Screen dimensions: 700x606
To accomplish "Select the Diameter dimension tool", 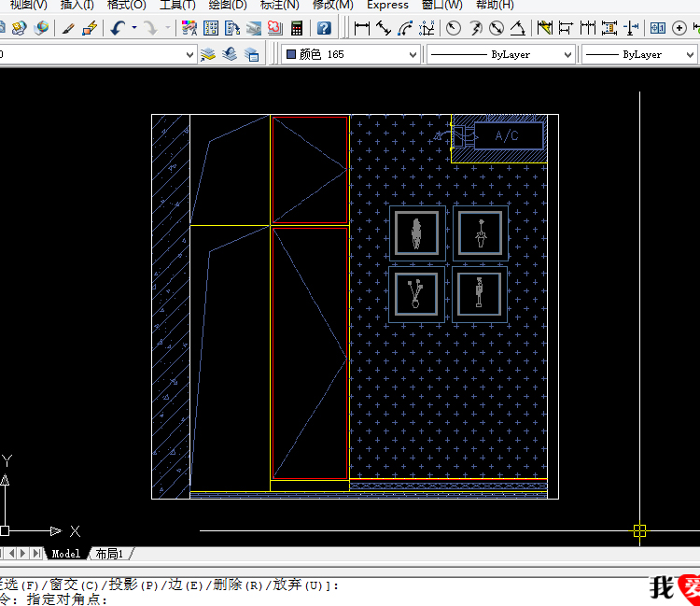I will (x=497, y=28).
